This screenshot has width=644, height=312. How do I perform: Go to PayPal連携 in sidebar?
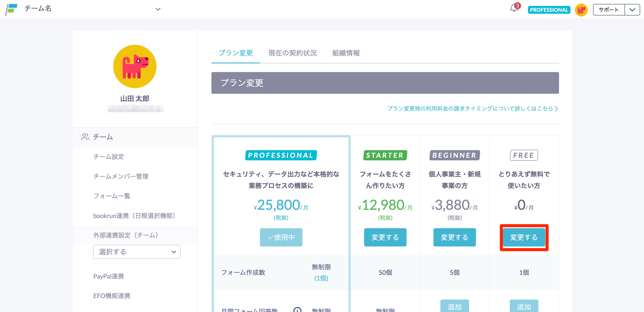click(108, 276)
